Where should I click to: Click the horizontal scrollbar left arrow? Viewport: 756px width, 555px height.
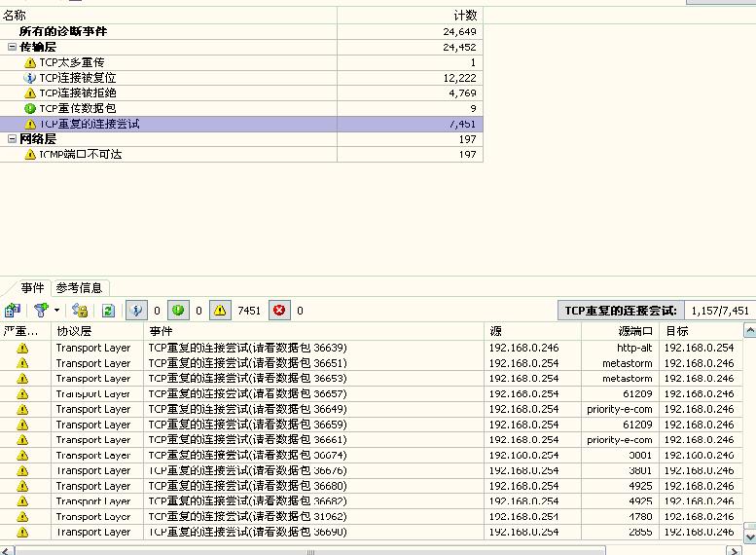[7, 551]
